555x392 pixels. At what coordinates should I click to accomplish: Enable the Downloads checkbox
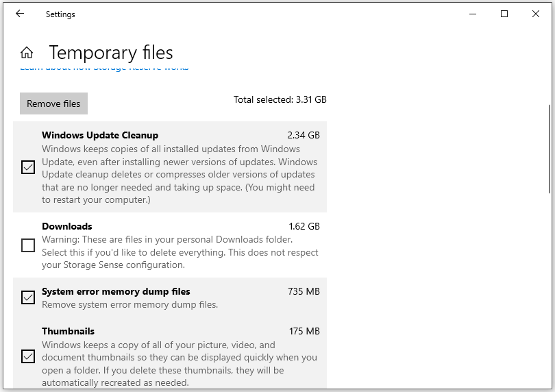pyautogui.click(x=28, y=245)
